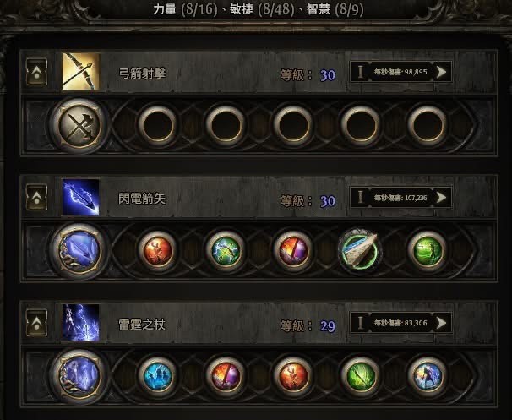Screen dimensions: 512x420
Task: Click the first empty support socket in 弓箭射擊
Action: [158, 125]
